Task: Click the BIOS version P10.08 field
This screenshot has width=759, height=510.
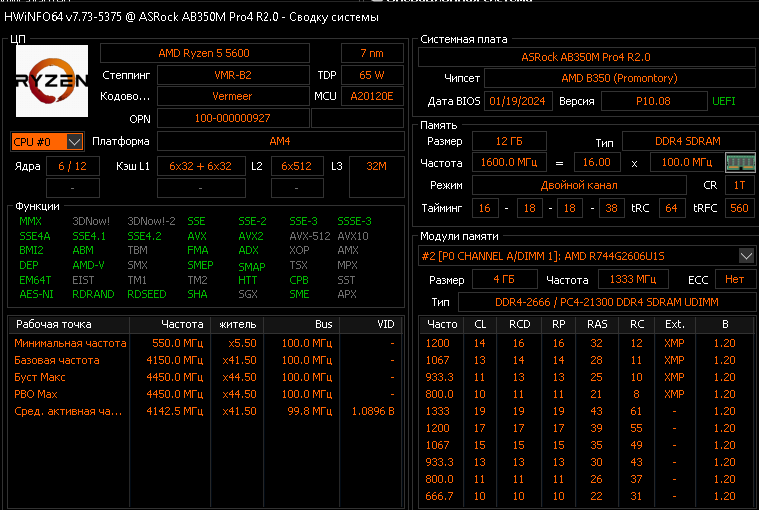Action: (x=653, y=101)
